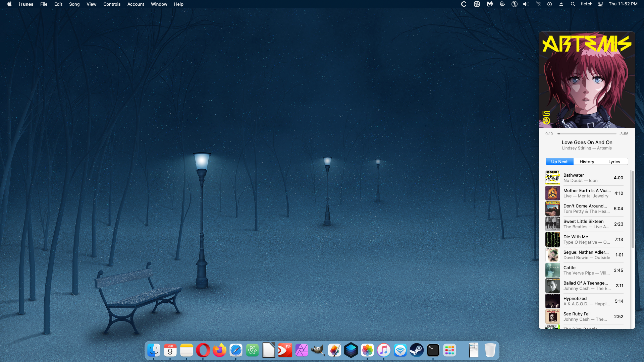Launch the Atom editor from the Dock
Viewport: 644px width, 362px height.
point(252,351)
